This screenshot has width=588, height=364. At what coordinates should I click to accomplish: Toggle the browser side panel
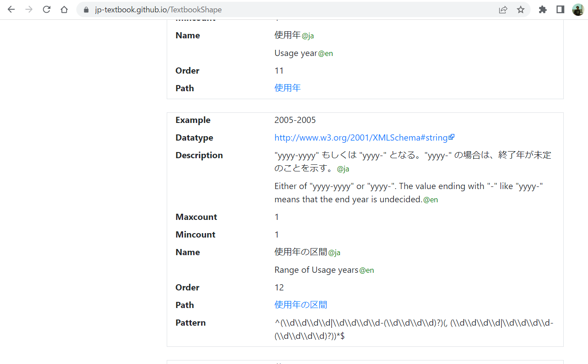coord(559,9)
